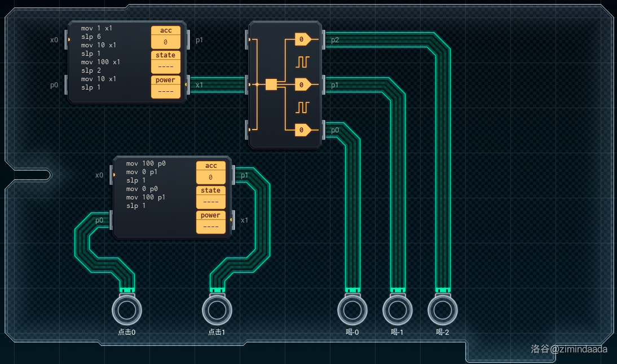Click the 点击0 connector ring
The width and height of the screenshot is (617, 364).
pyautogui.click(x=127, y=309)
